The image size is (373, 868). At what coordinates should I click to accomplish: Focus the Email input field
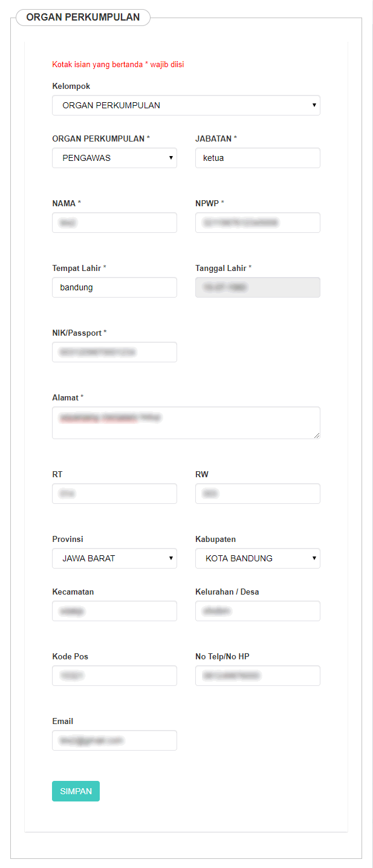(114, 740)
